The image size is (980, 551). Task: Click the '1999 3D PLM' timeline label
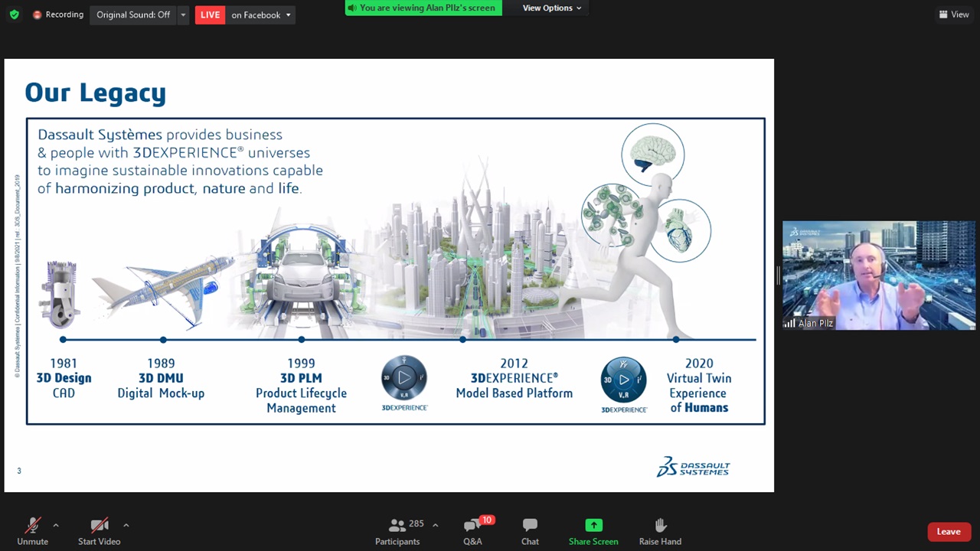301,386
